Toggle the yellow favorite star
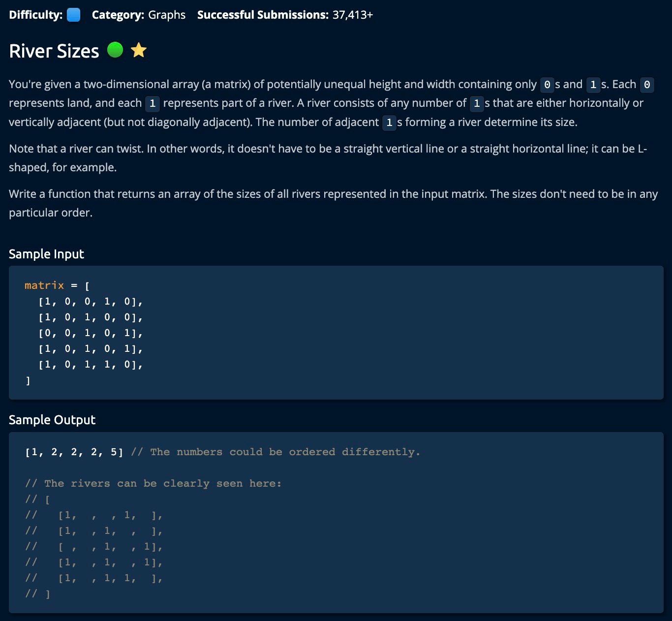 pyautogui.click(x=139, y=50)
